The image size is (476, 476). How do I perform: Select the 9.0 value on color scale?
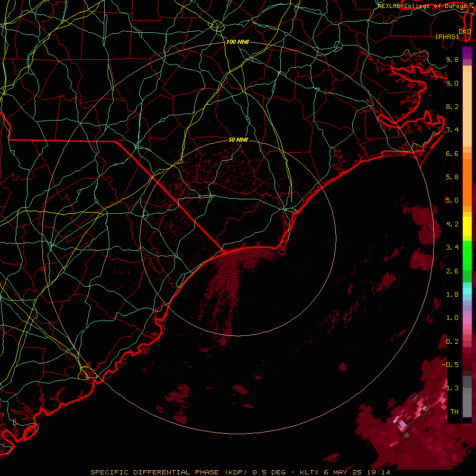point(452,83)
